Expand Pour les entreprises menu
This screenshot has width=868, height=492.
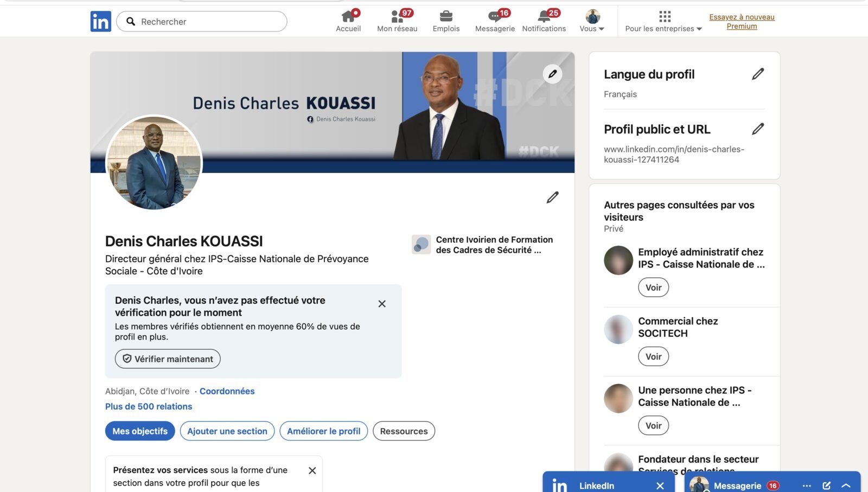tap(663, 21)
